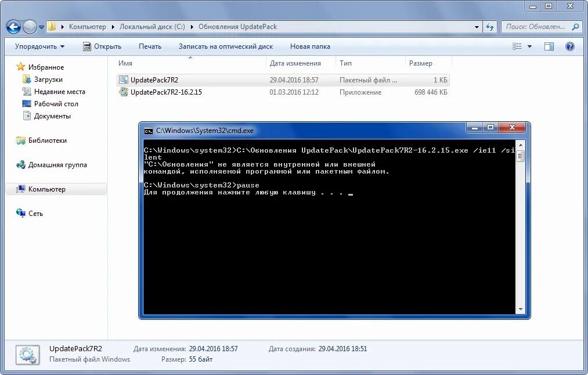This screenshot has width=588, height=375.
Task: Click the cmd.exe scrollbar down arrow
Action: click(520, 310)
